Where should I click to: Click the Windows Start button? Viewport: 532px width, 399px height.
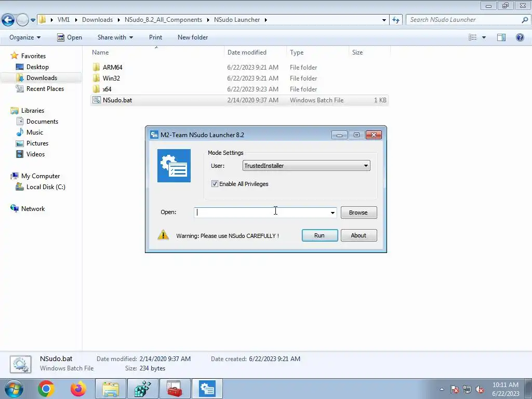point(14,389)
